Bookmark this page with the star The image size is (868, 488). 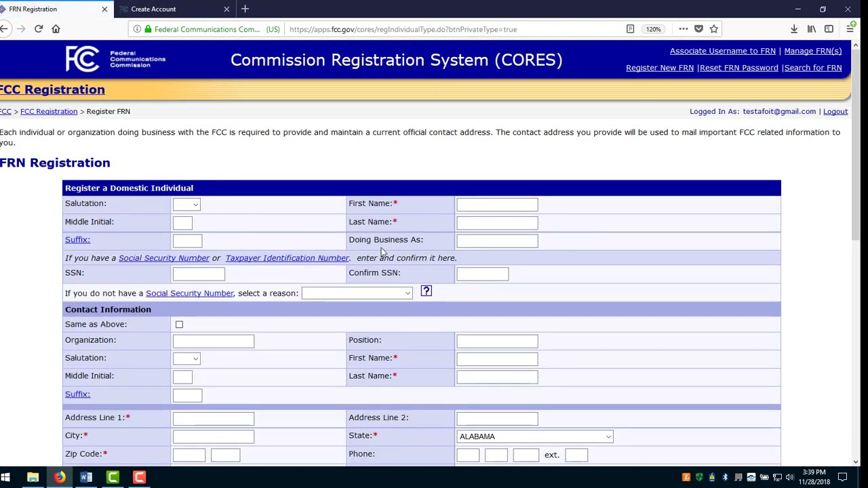[714, 29]
